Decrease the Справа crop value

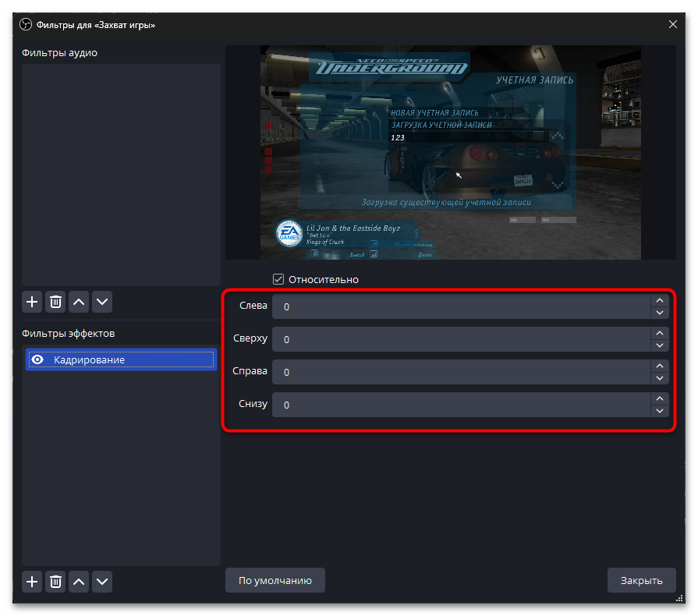[660, 378]
